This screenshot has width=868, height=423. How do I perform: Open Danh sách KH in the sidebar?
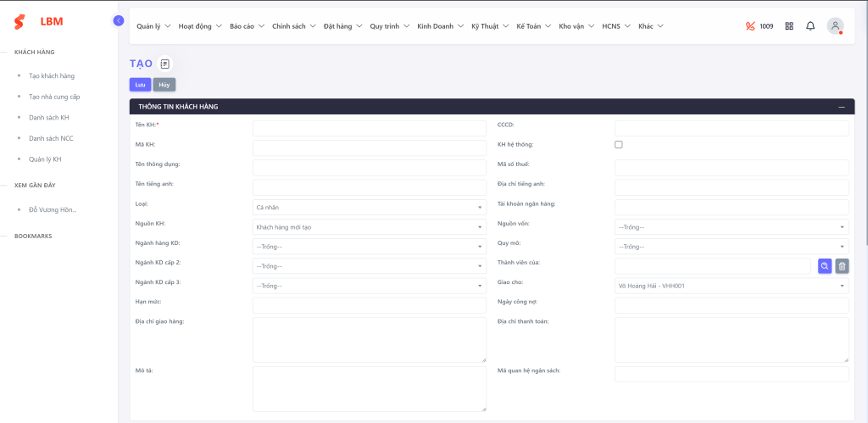click(48, 117)
